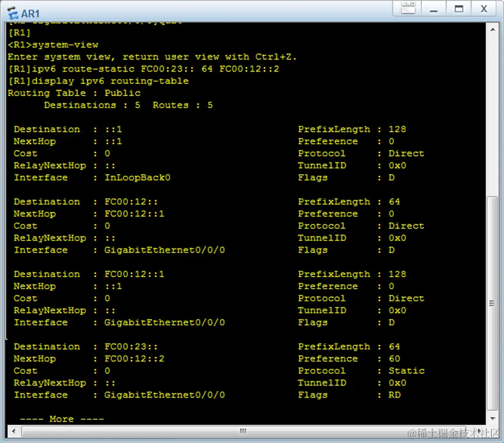Click the '---- More ----' prompt line
The image size is (504, 443).
(62, 419)
